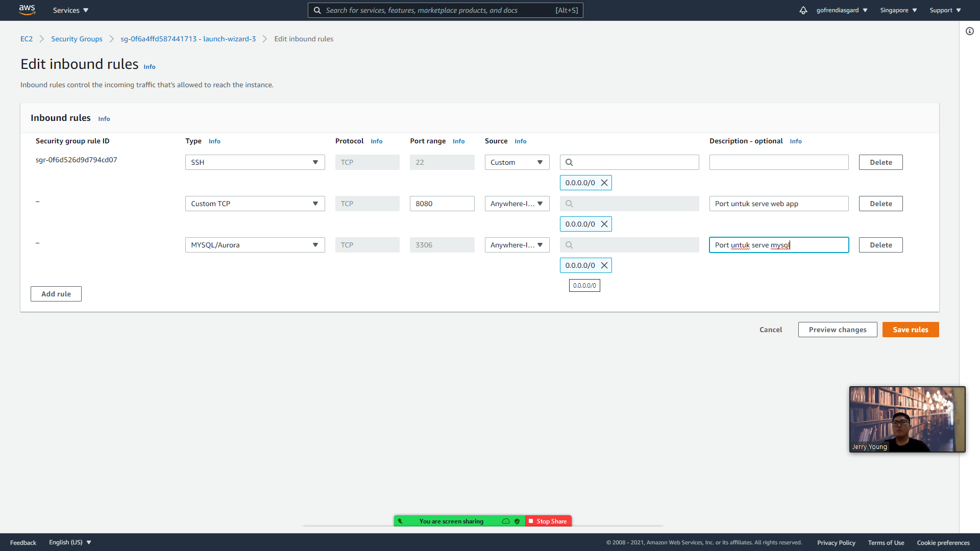This screenshot has width=980, height=551.
Task: Click the AWS logo home icon
Action: tap(27, 10)
